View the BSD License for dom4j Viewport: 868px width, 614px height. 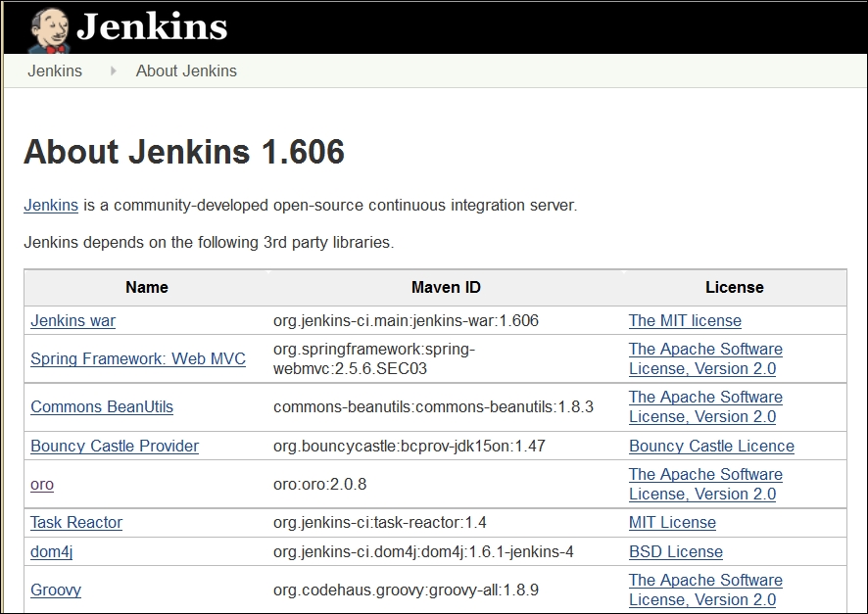pos(675,551)
